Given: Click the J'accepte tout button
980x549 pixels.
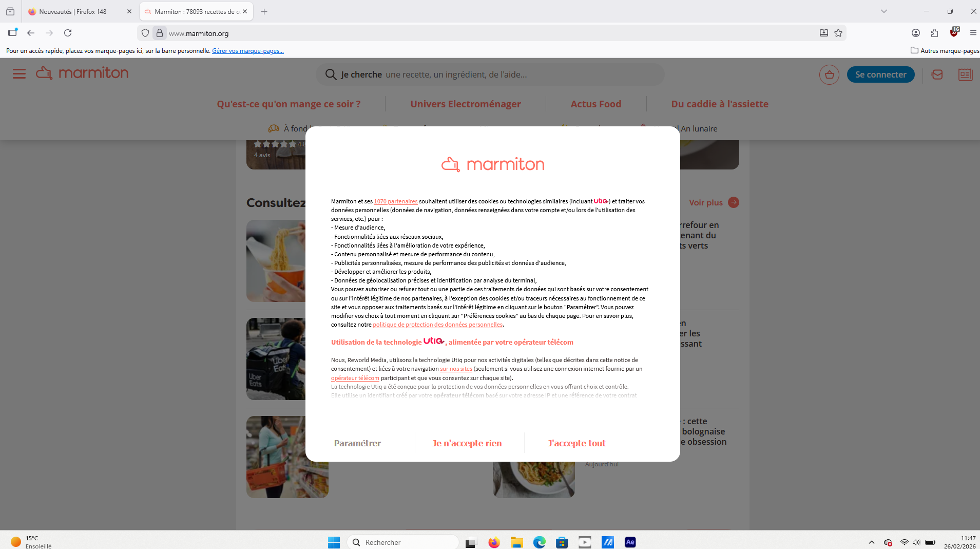Looking at the screenshot, I should click(576, 443).
